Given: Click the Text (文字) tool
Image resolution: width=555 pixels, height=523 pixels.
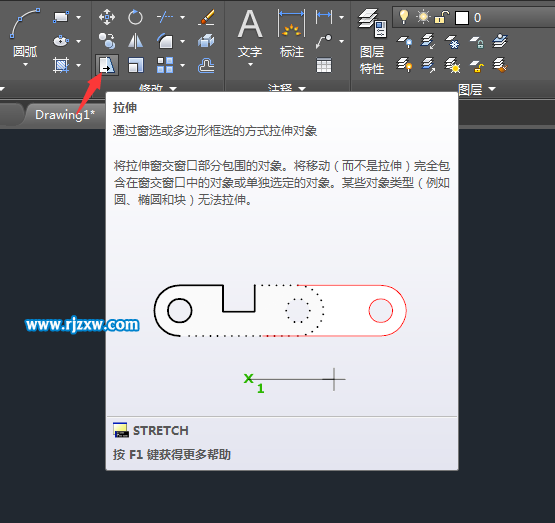Looking at the screenshot, I should [250, 33].
